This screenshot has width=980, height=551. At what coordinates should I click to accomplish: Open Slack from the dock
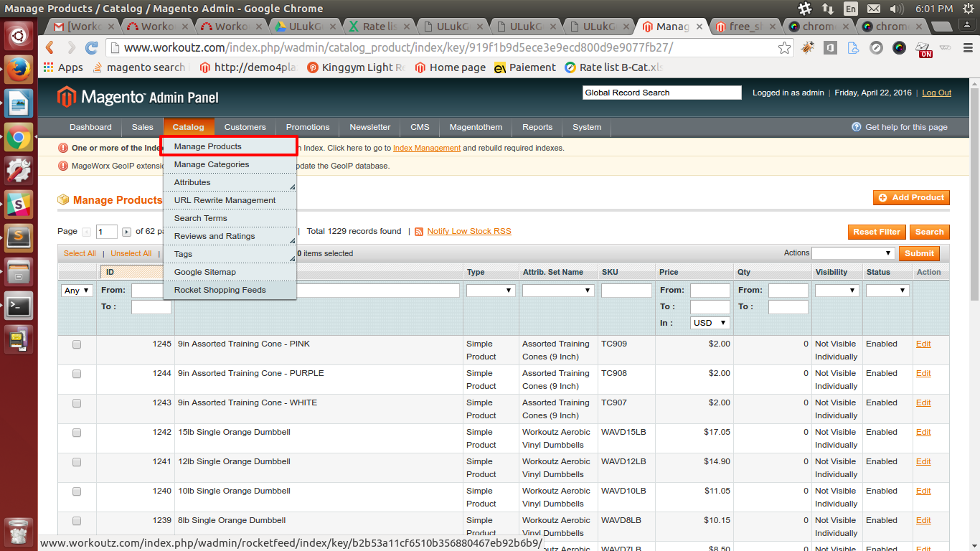[x=19, y=204]
